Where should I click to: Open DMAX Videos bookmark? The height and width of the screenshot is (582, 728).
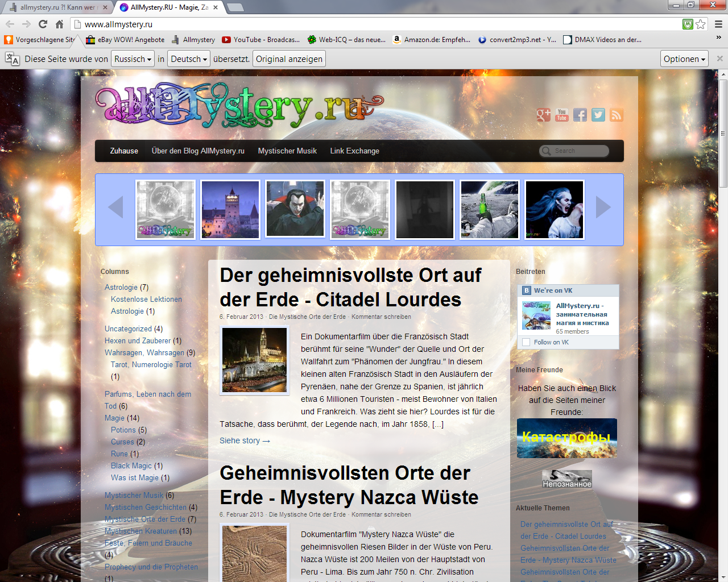[x=602, y=40]
